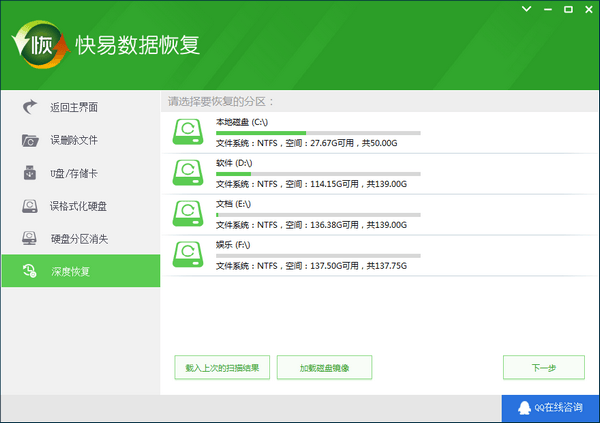
Task: Select the 误删除文件 folder icon
Action: coord(30,140)
